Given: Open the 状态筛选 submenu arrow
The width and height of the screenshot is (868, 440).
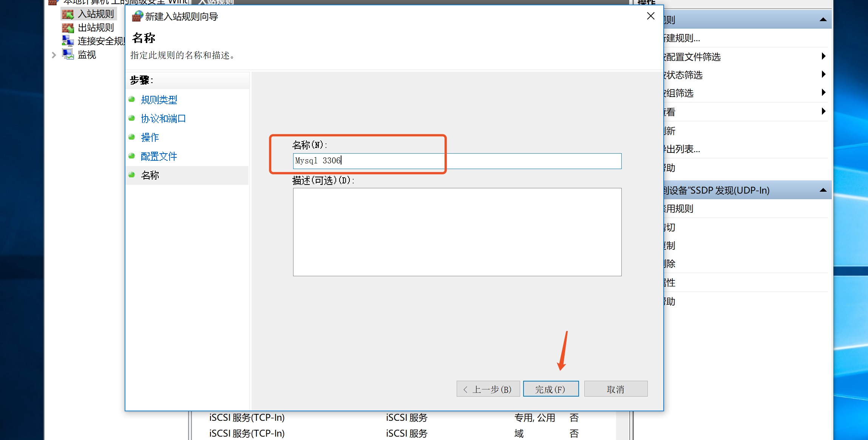Looking at the screenshot, I should point(823,74).
